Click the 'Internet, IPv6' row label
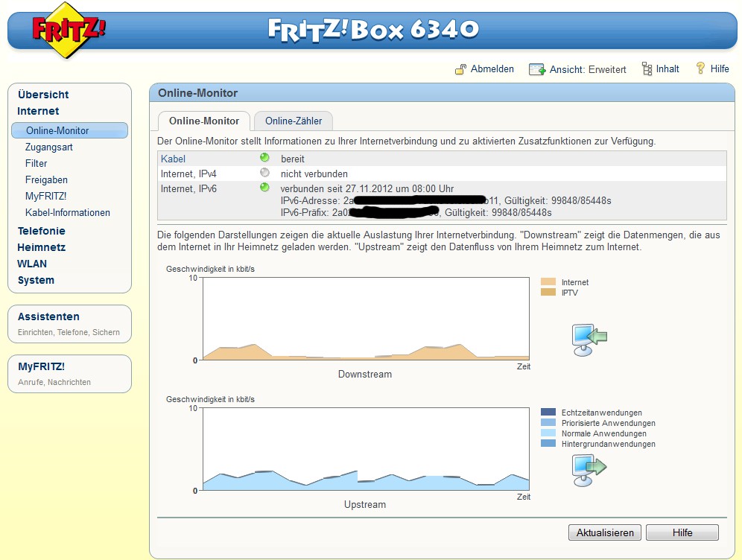This screenshot has height=560, width=742. [x=188, y=188]
